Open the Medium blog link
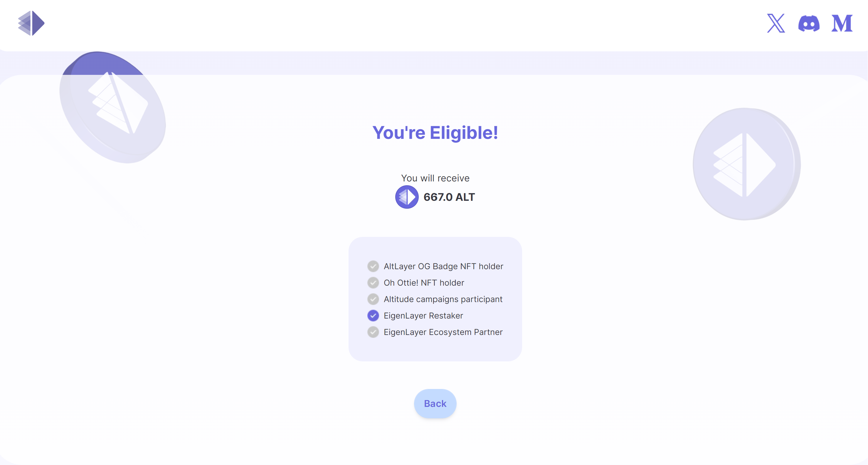The width and height of the screenshot is (868, 465). click(x=842, y=23)
